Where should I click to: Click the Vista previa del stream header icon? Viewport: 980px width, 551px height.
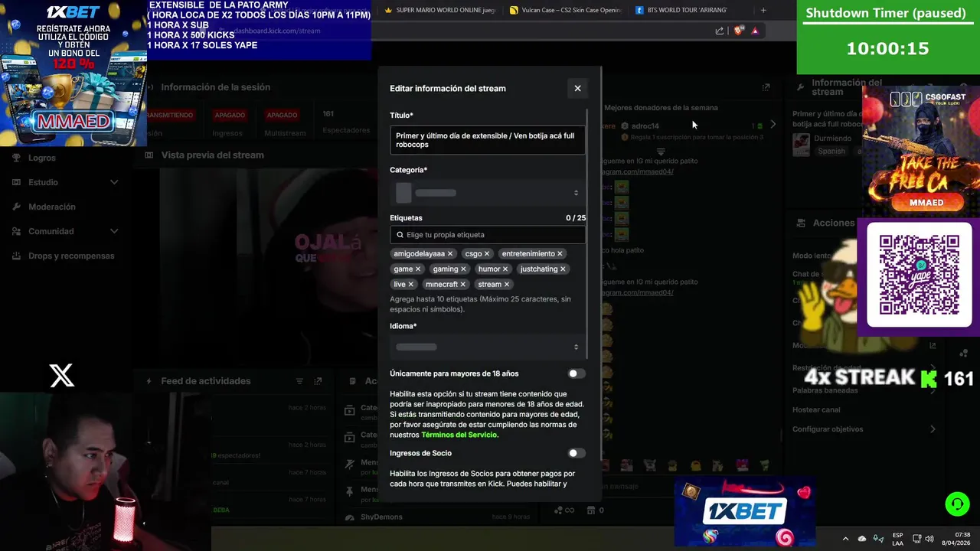coord(149,155)
